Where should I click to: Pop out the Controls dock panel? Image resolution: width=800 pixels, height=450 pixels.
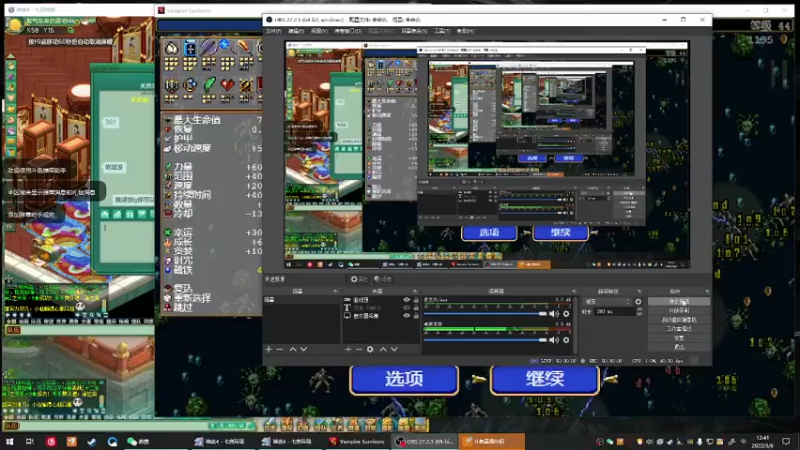(x=707, y=291)
